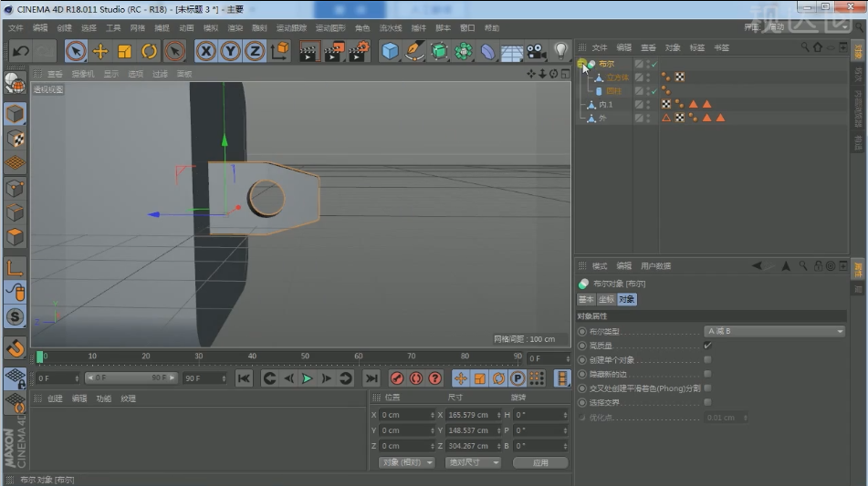
Task: Open the 绝对尺寸 size dropdown
Action: (474, 462)
